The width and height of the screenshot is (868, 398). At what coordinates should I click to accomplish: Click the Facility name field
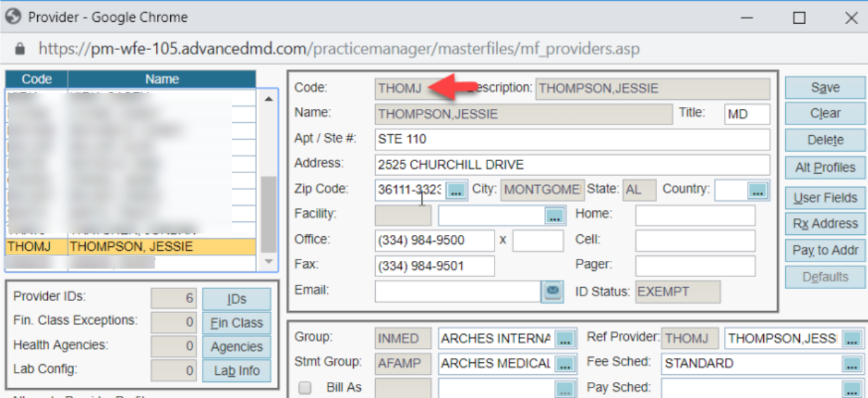[x=492, y=215]
